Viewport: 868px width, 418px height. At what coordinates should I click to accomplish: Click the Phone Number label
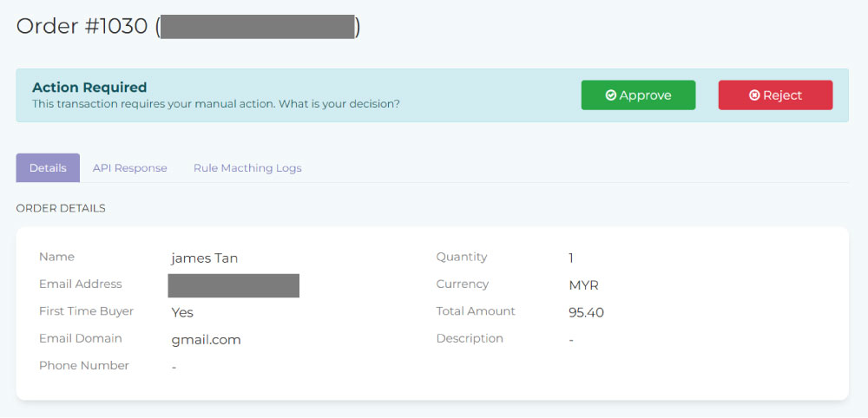click(84, 366)
